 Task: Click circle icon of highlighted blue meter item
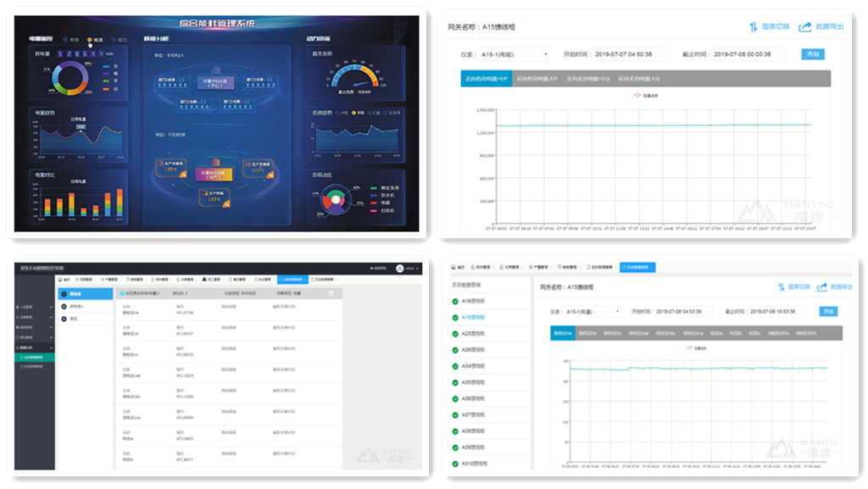[x=64, y=294]
